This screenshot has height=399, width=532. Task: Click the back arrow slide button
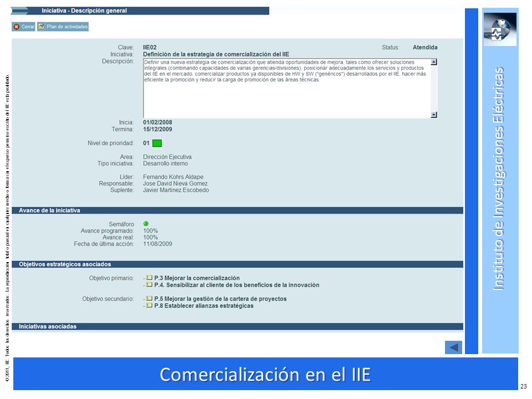453,347
